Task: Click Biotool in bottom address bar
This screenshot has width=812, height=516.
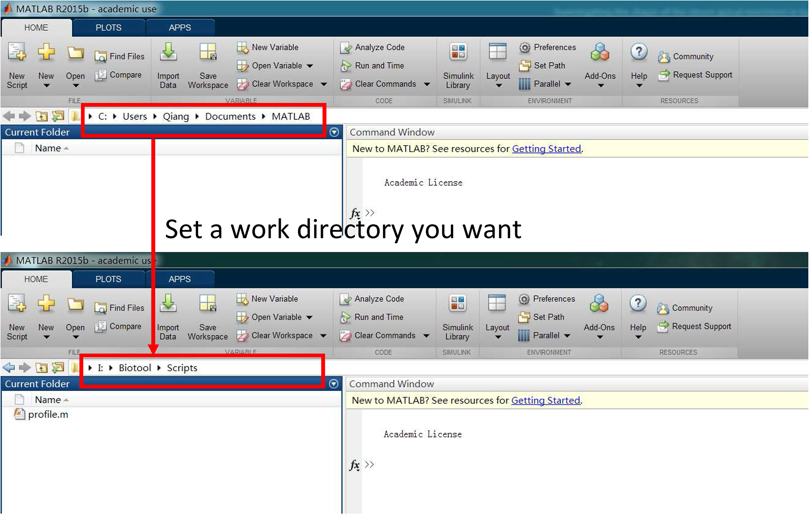Action: coord(135,368)
